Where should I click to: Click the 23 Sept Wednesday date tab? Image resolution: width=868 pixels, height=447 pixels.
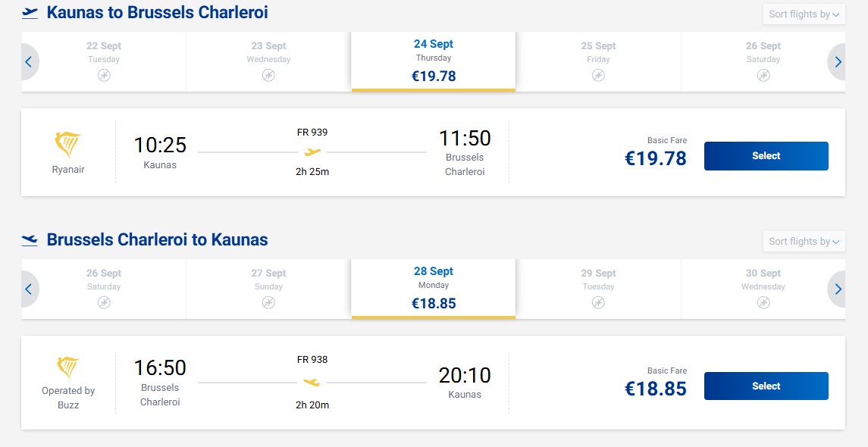(268, 61)
